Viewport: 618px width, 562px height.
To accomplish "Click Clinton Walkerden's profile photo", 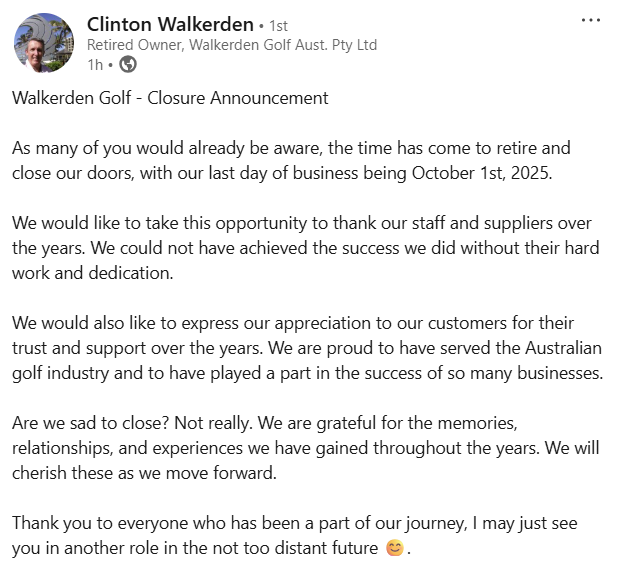I will 43,42.
